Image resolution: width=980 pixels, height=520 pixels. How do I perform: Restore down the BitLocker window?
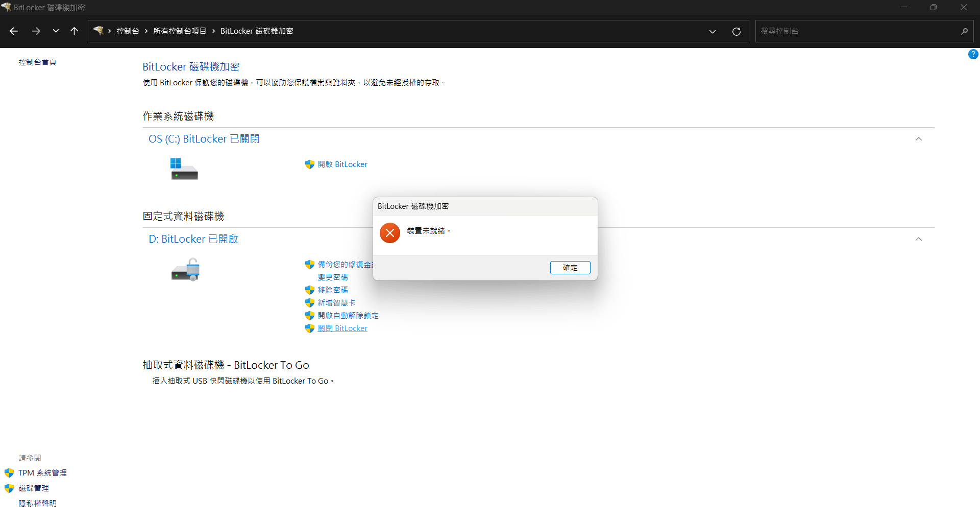934,7
